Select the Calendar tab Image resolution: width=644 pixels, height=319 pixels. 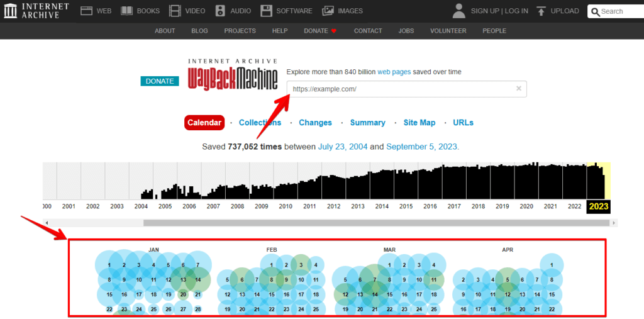[x=204, y=123]
